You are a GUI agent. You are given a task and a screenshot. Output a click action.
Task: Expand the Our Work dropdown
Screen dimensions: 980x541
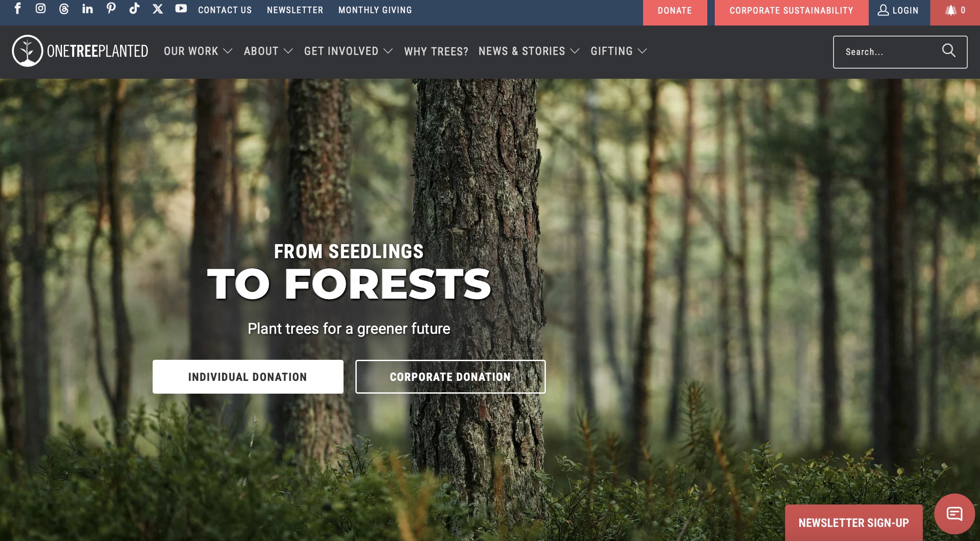198,51
